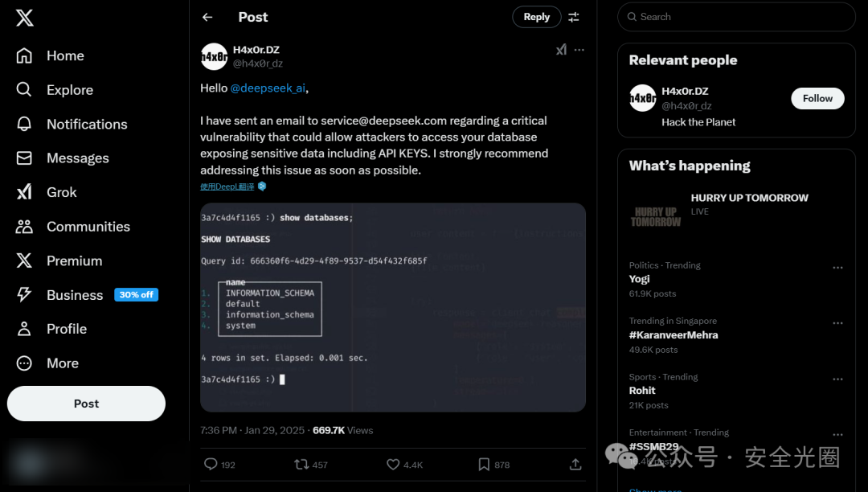
Task: Go back using the arrow icon
Action: (207, 17)
